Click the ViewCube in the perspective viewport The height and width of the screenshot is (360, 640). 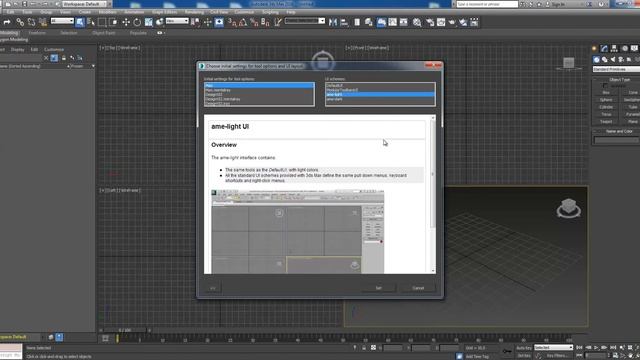pyautogui.click(x=569, y=207)
